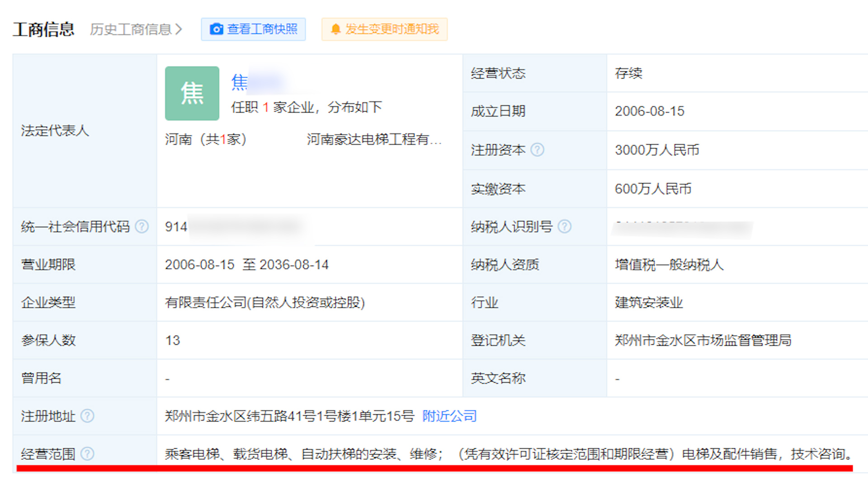Viewport: 868px width, 488px height.
Task: Click the 经营范围 business scope text
Action: click(509, 454)
